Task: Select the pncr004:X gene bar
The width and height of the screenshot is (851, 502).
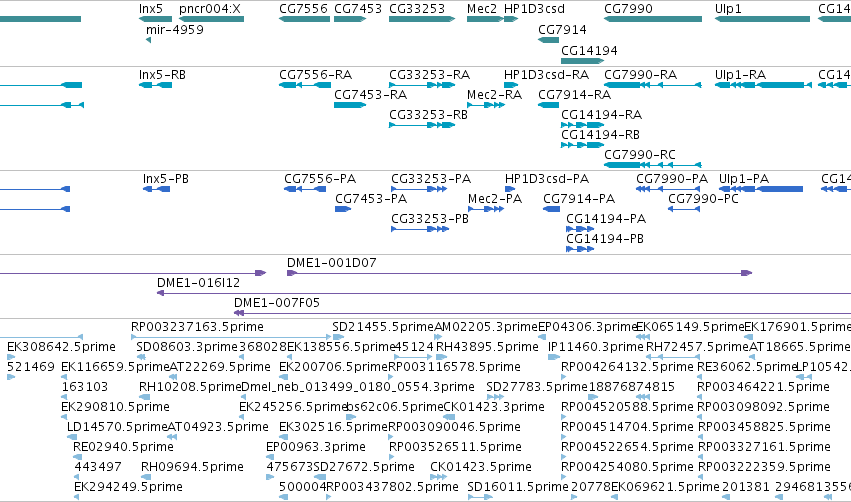Action: coord(211,19)
